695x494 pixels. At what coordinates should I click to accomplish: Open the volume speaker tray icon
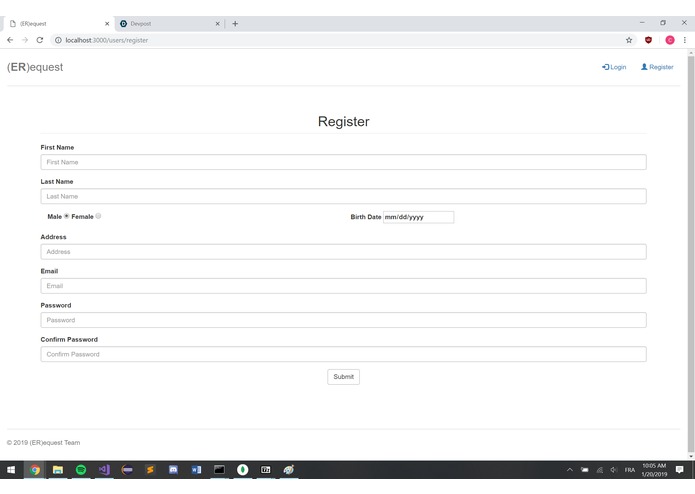pos(614,470)
